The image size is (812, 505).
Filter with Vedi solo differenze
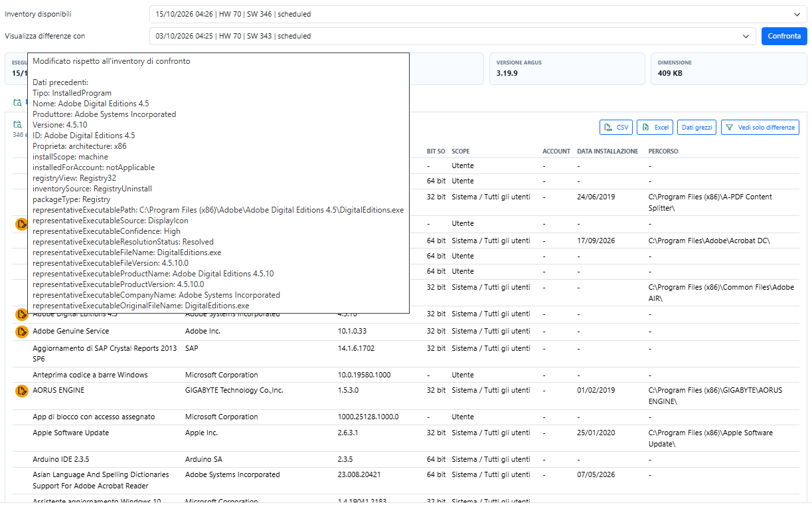coord(760,127)
